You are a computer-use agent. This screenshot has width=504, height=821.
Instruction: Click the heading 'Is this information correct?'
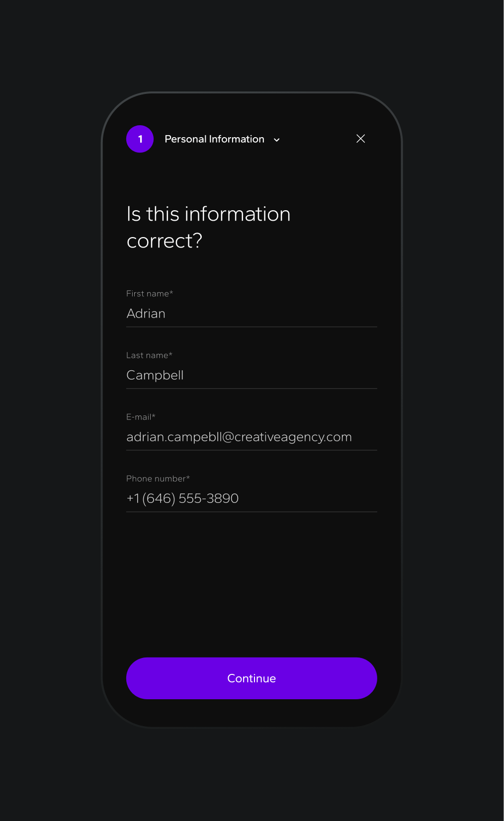(x=208, y=227)
